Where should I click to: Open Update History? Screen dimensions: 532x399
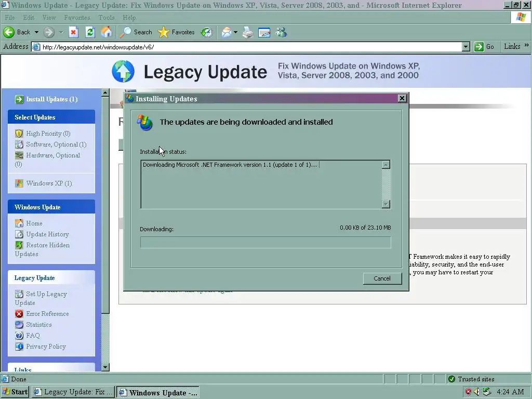point(47,234)
